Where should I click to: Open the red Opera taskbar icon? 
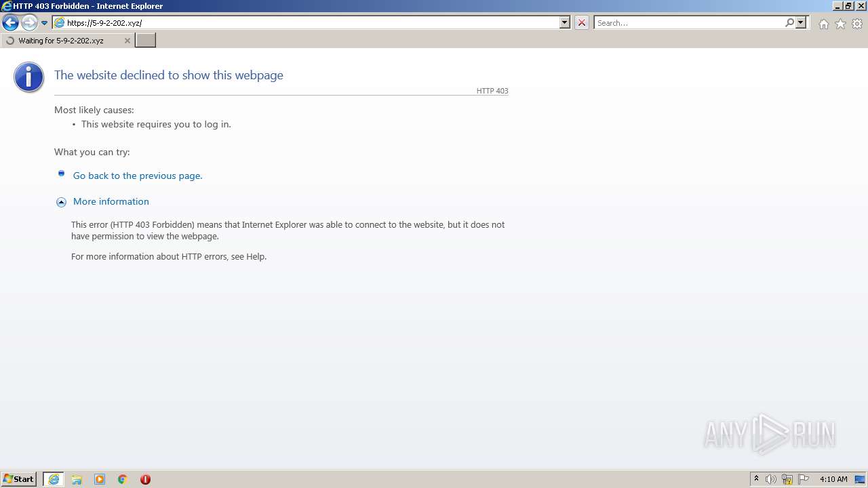point(145,479)
